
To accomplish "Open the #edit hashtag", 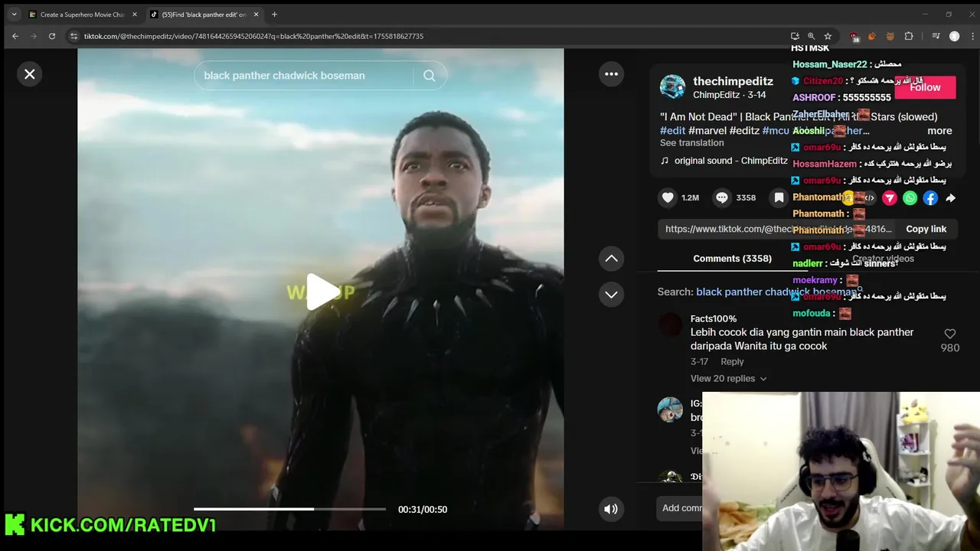I will coord(672,131).
